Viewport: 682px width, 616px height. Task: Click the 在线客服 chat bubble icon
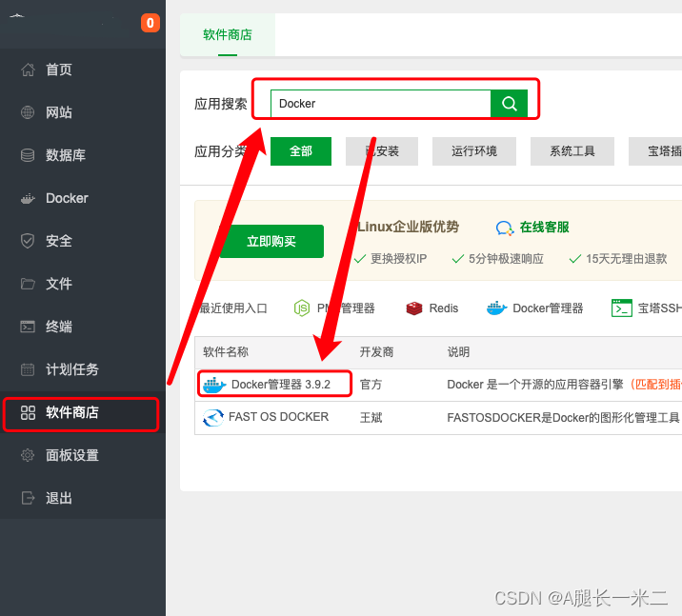click(x=505, y=228)
